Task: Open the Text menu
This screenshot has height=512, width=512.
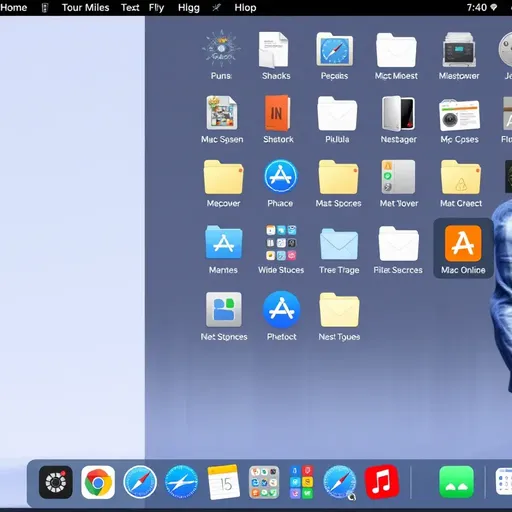Action: tap(130, 8)
